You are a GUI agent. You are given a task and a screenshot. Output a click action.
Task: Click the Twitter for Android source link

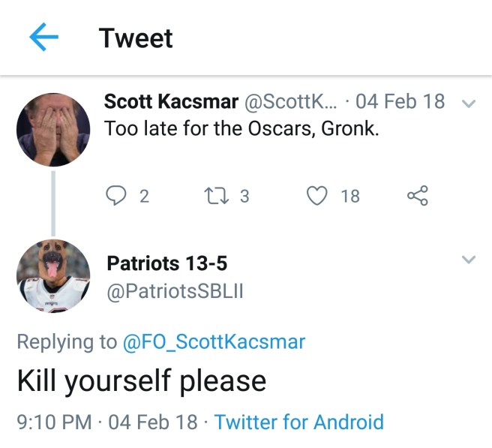pyautogui.click(x=298, y=422)
